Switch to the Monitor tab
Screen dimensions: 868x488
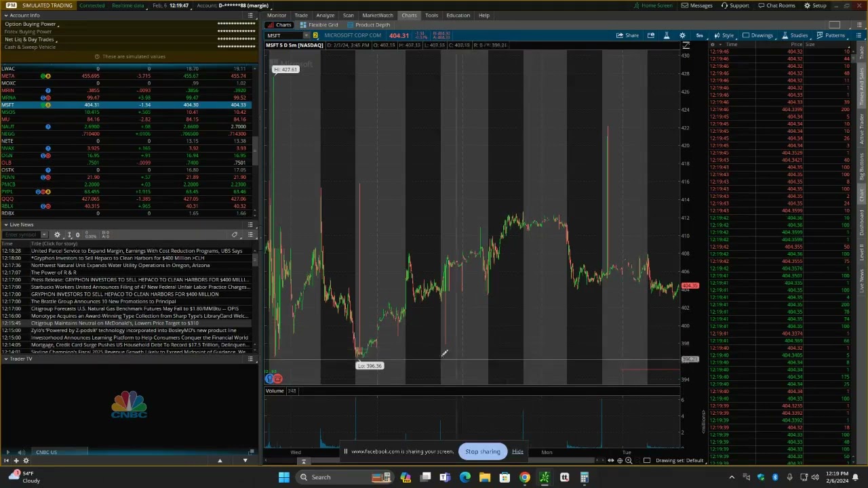coord(276,15)
